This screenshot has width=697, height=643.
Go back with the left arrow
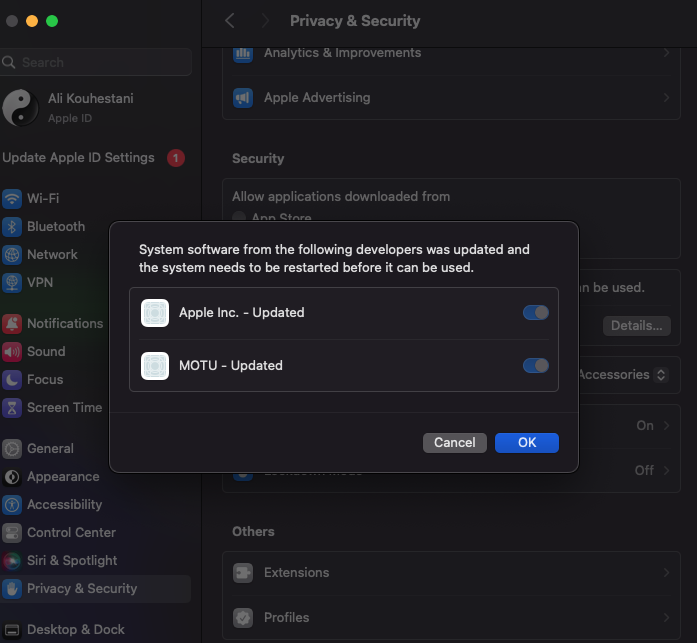(x=230, y=20)
